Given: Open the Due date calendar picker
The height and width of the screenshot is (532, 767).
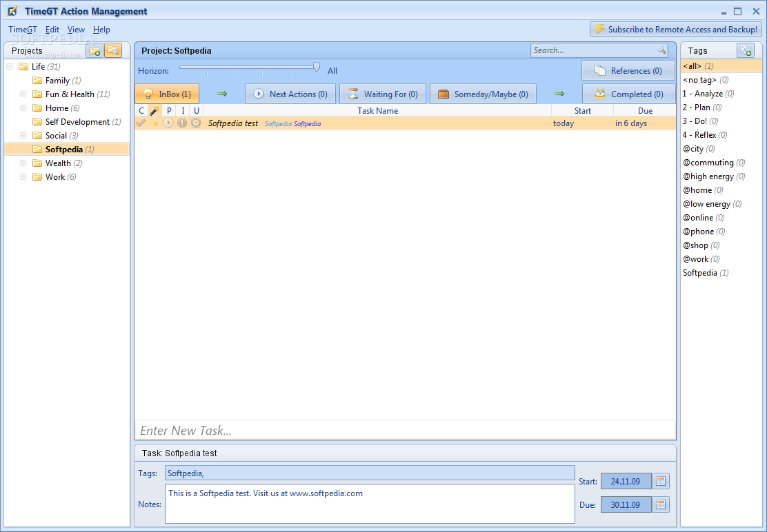Looking at the screenshot, I should (660, 504).
